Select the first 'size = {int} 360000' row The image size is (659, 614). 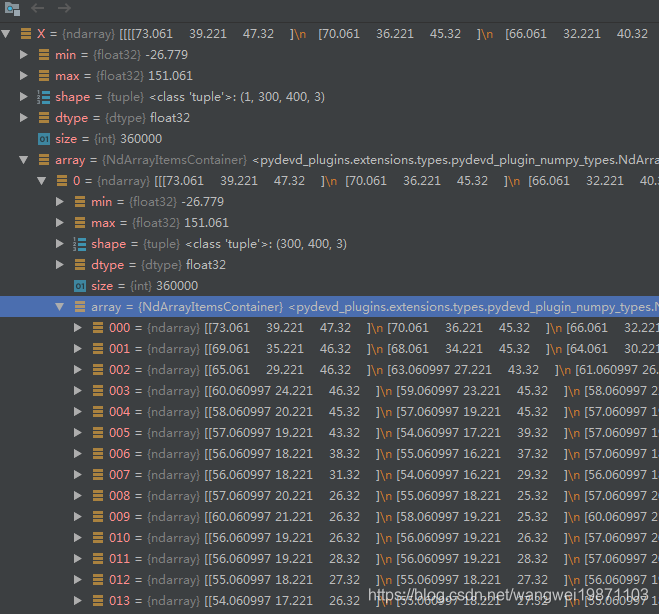(330, 139)
